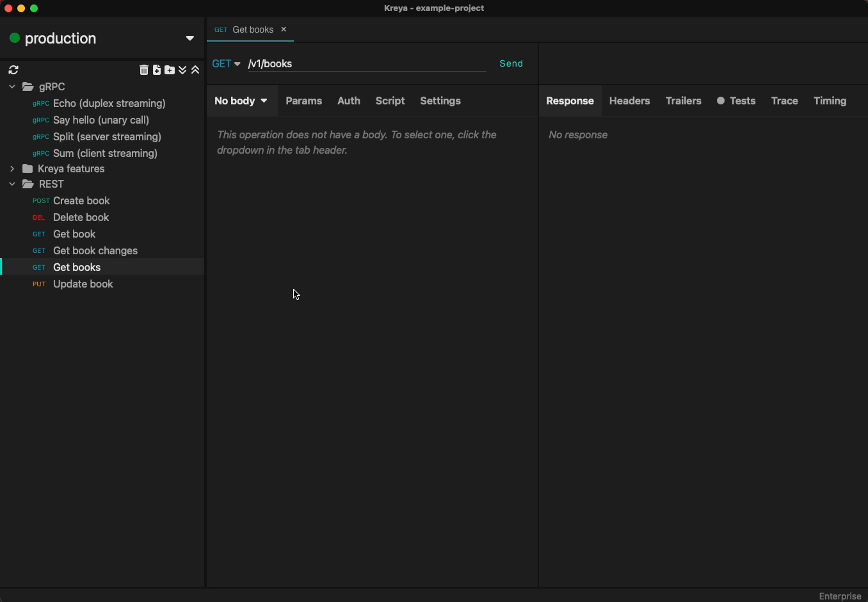Select the Delete book operation
Viewport: 868px width, 602px height.
(81, 218)
